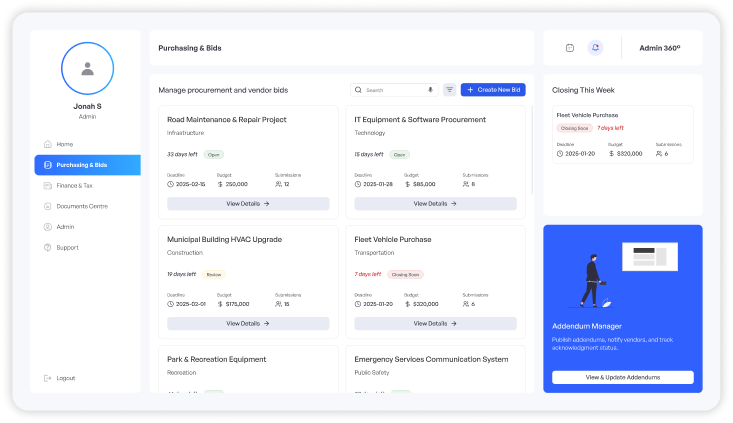
Task: Click the Finance & Tax icon
Action: 47,186
